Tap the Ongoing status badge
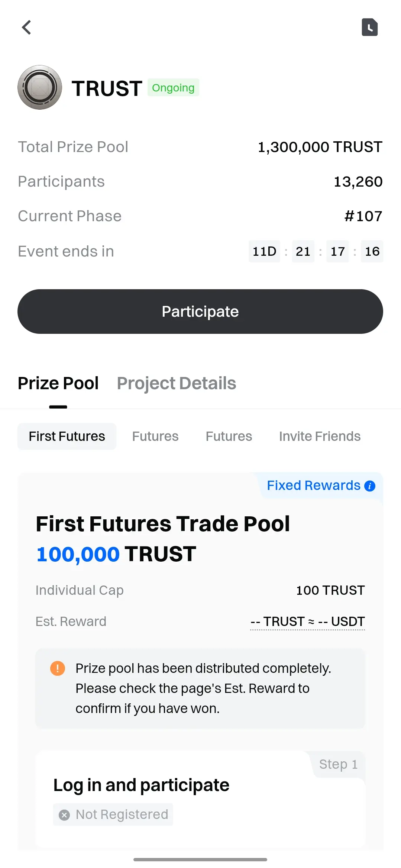Screen dimensions: 401x868 click(x=173, y=88)
